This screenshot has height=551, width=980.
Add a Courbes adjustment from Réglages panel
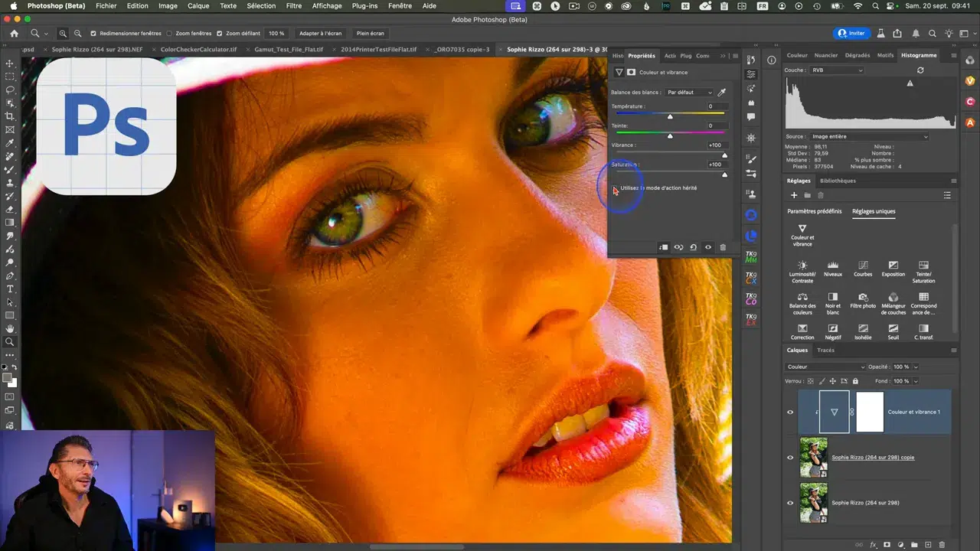863,266
